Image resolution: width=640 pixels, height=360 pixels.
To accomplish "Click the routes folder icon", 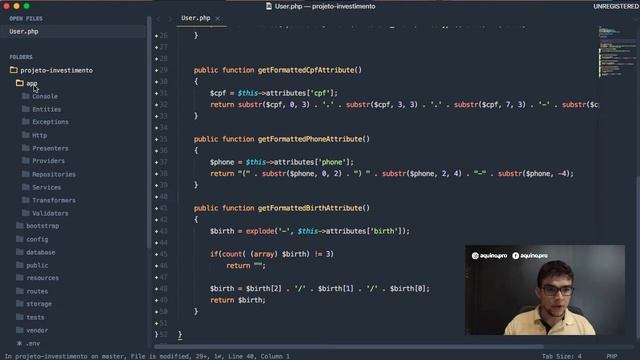I will pos(20,291).
